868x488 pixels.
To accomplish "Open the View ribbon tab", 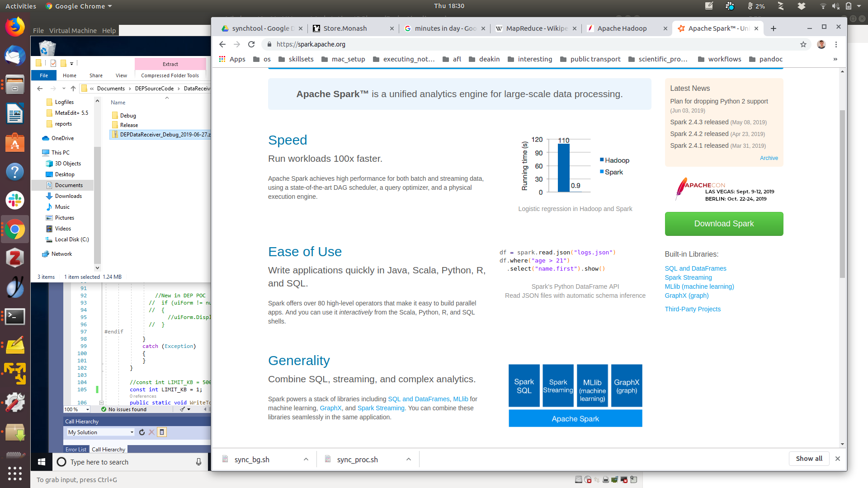I will coord(121,75).
